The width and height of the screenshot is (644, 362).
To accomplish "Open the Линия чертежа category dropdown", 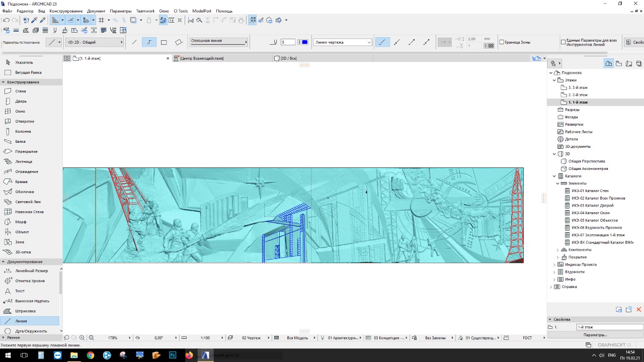I will click(343, 42).
